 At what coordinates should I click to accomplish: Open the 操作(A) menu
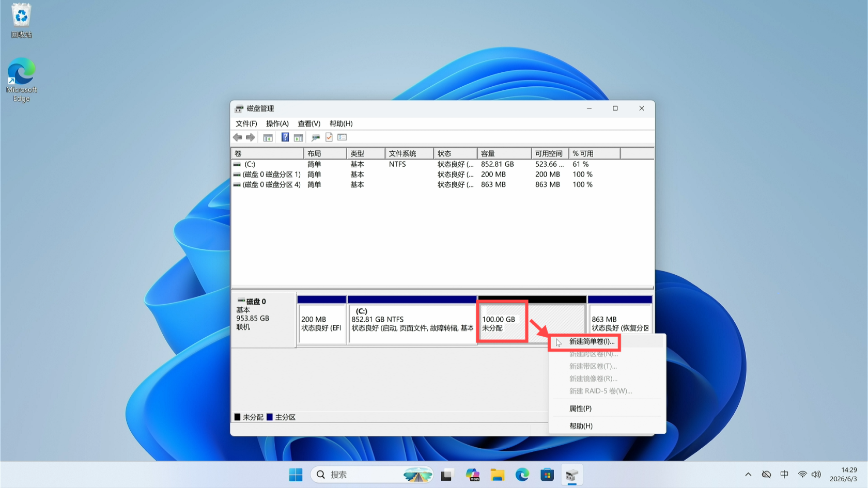click(x=277, y=124)
